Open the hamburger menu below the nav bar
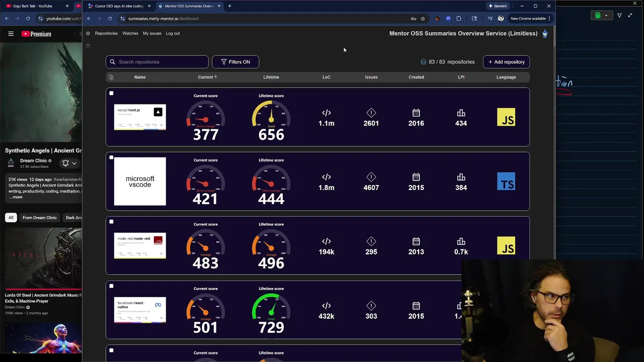The height and width of the screenshot is (362, 644). pos(88,46)
